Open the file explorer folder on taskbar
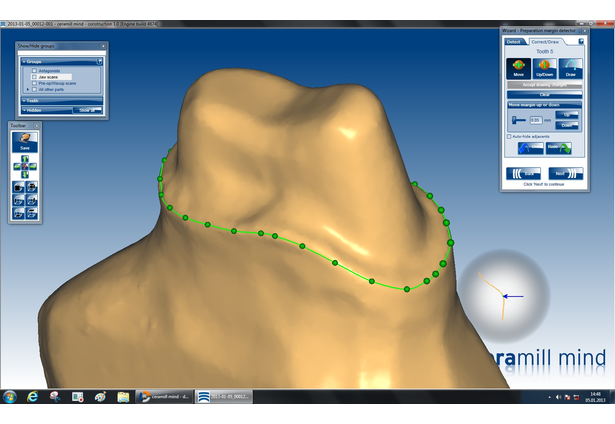615x424 pixels. (123, 397)
